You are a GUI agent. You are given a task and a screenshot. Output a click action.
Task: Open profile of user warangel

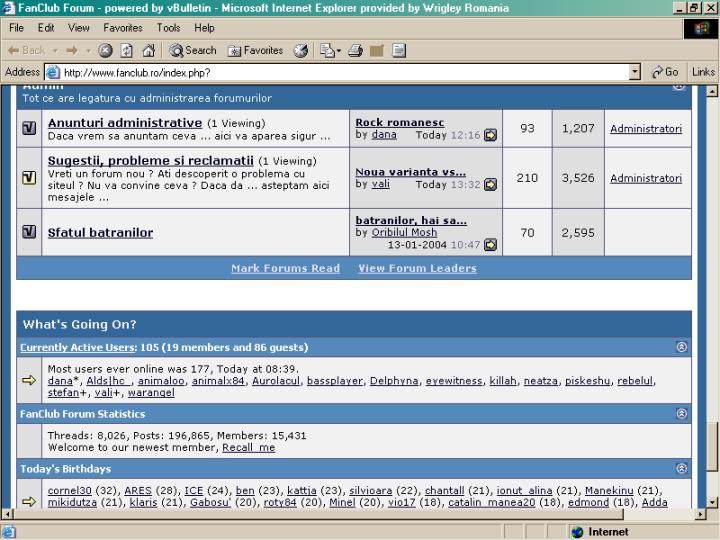151,393
